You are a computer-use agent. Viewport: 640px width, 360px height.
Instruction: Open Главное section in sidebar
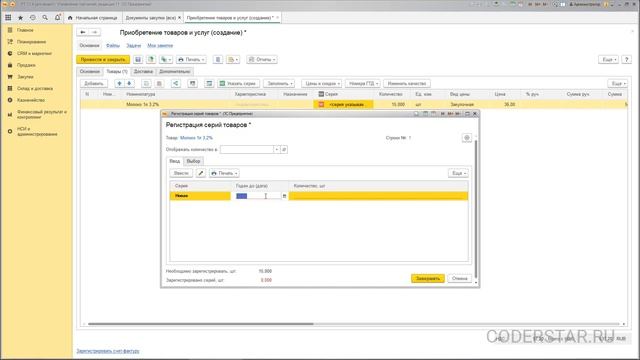point(25,30)
